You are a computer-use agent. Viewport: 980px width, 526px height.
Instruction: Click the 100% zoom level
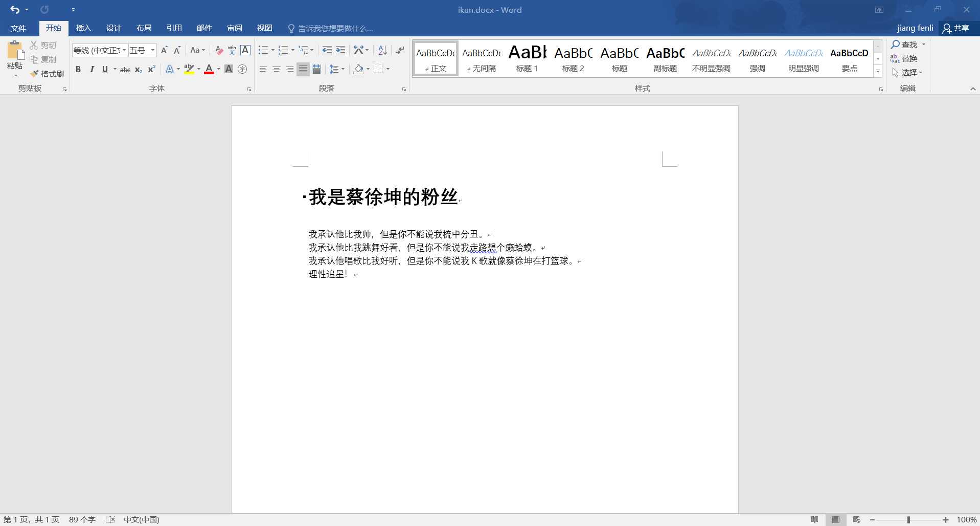pos(966,519)
